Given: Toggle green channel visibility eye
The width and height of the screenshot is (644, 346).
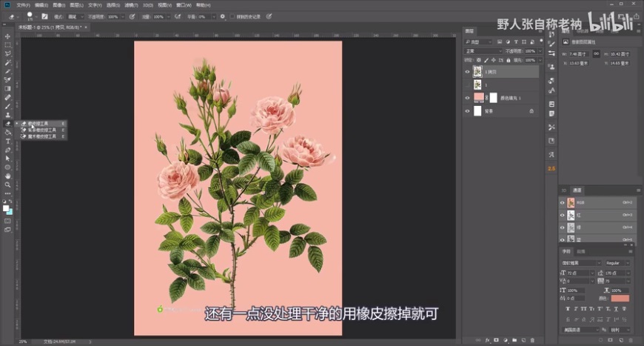Looking at the screenshot, I should [563, 227].
